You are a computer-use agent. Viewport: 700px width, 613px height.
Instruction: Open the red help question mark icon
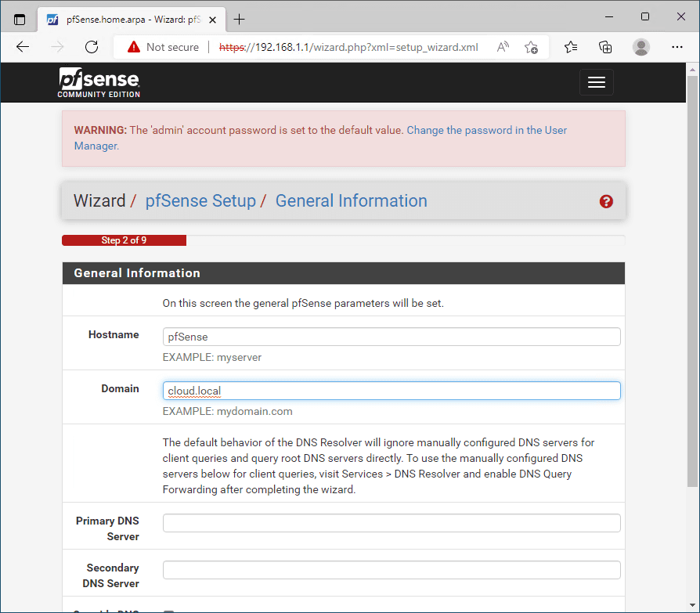pyautogui.click(x=606, y=201)
